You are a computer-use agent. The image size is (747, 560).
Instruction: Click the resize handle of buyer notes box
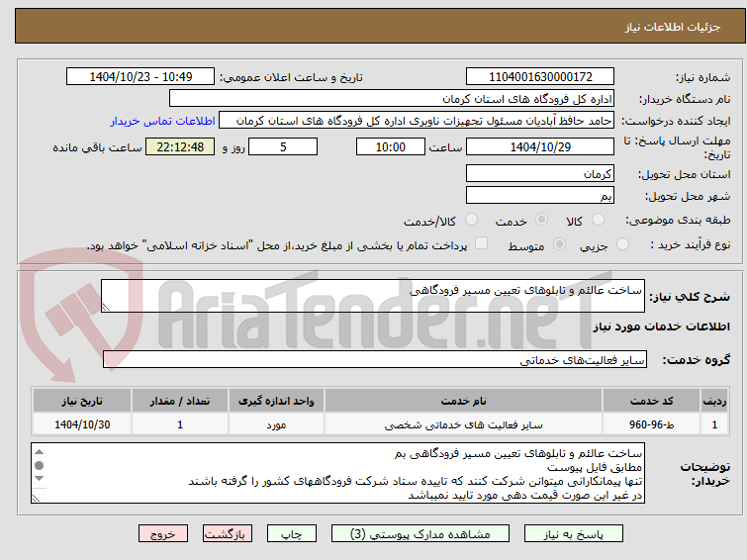coord(36,498)
